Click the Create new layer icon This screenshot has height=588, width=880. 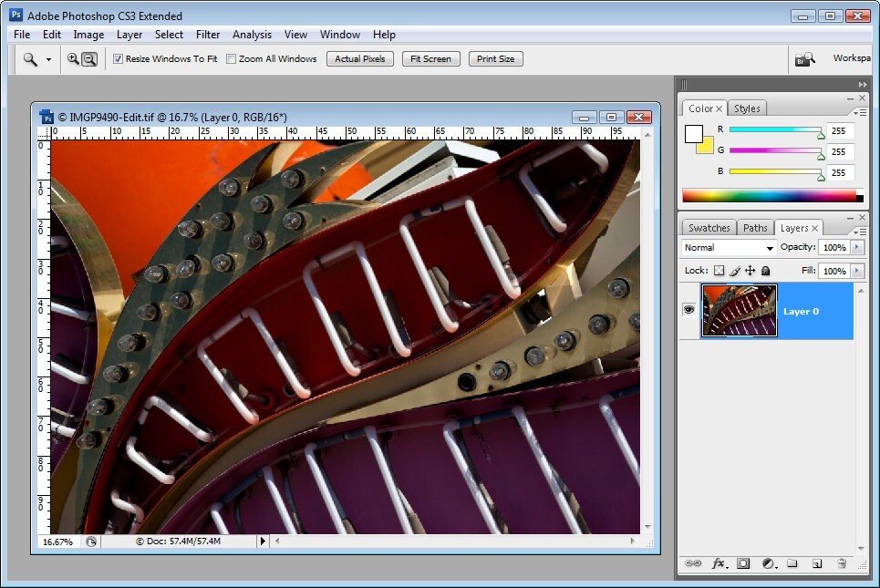(x=817, y=563)
